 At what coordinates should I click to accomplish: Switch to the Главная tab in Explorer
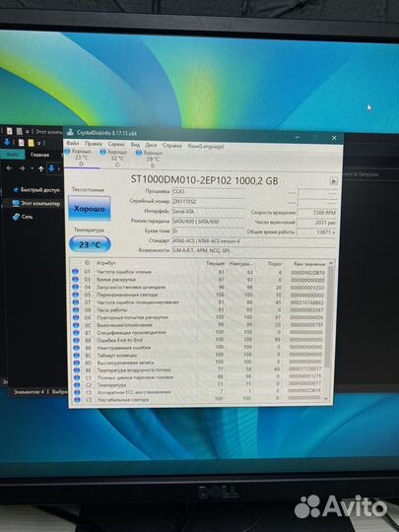(x=39, y=155)
